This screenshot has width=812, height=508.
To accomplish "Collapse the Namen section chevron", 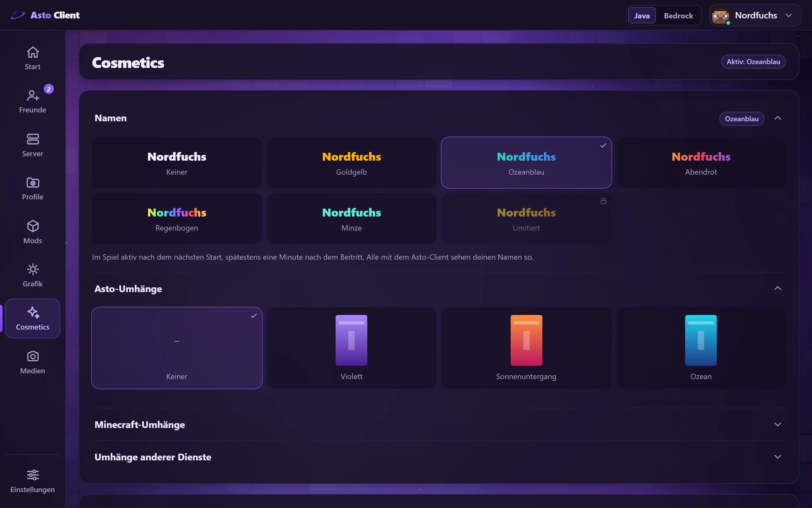I will pyautogui.click(x=777, y=118).
